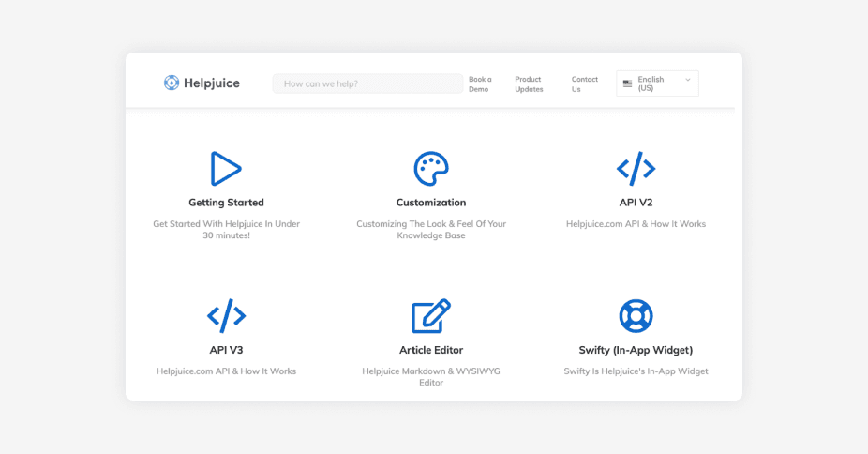The width and height of the screenshot is (868, 454).
Task: Click the description text under API V3
Action: 227,371
